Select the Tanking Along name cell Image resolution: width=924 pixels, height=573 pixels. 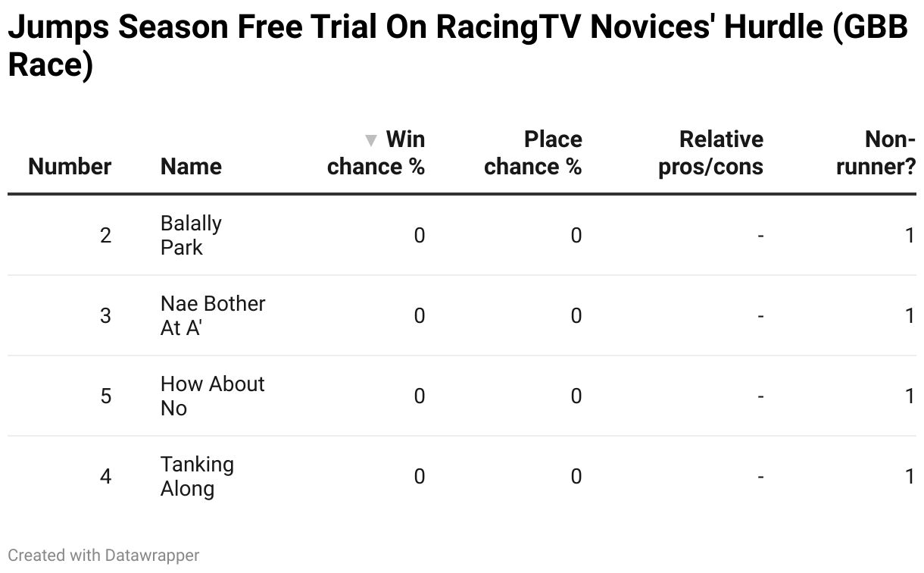click(x=197, y=476)
